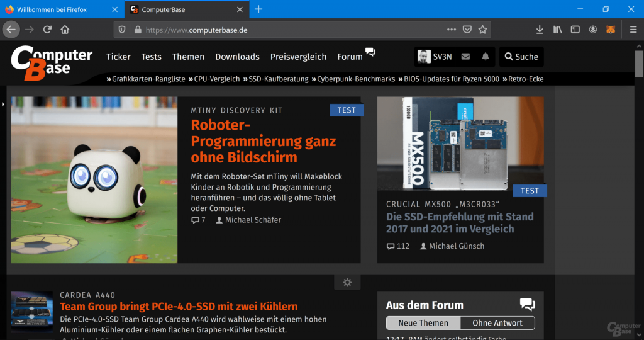Reload the current page
This screenshot has width=644, height=340.
(47, 30)
